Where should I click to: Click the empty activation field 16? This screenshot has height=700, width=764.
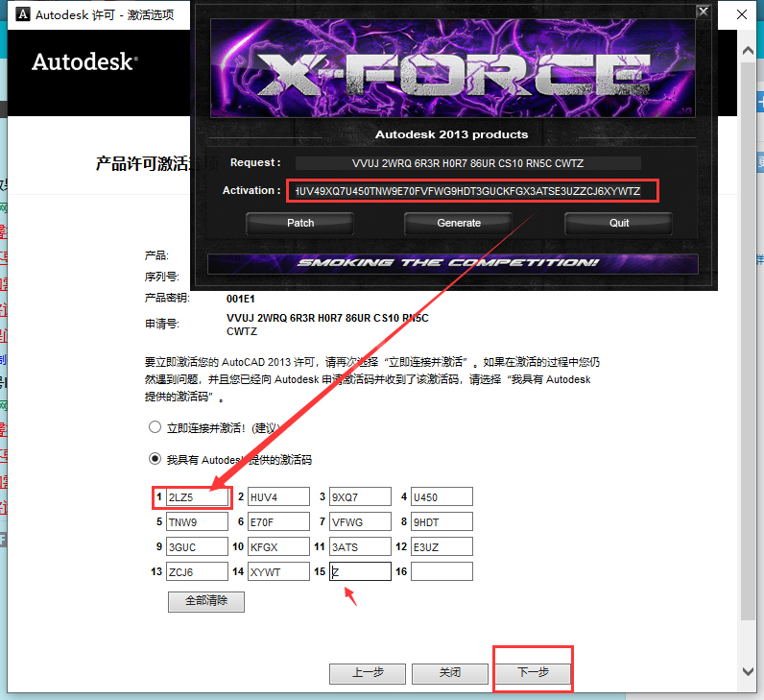442,571
